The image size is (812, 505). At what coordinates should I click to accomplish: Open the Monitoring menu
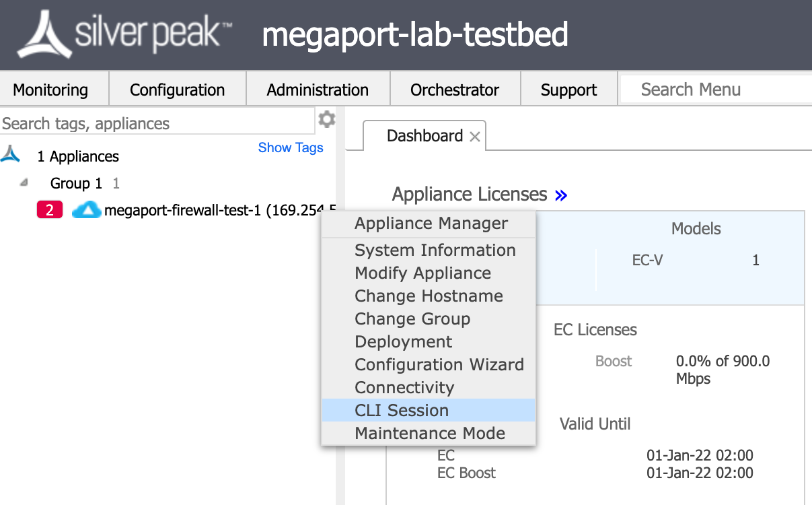pyautogui.click(x=50, y=88)
